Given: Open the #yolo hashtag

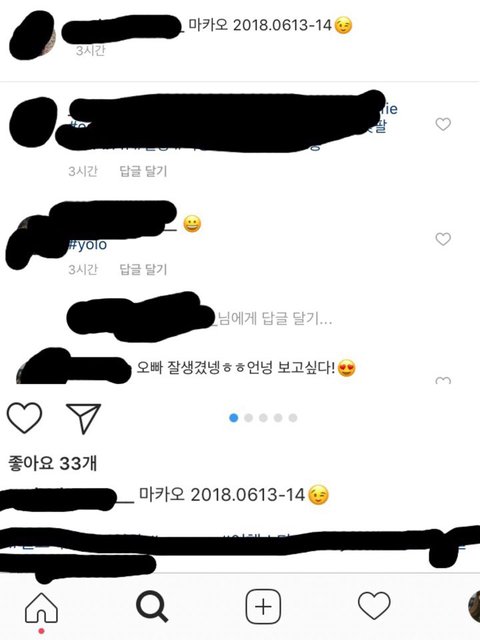Looking at the screenshot, I should (x=87, y=244).
